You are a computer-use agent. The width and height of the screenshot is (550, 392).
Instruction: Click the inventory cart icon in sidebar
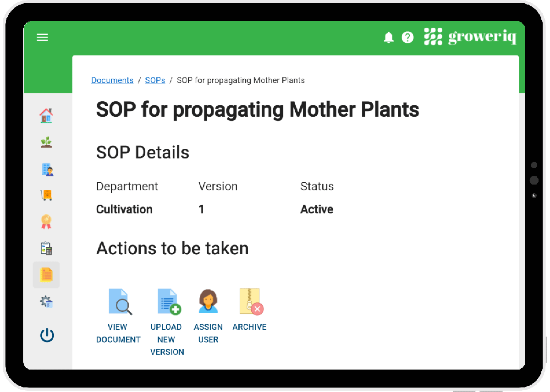(x=46, y=196)
